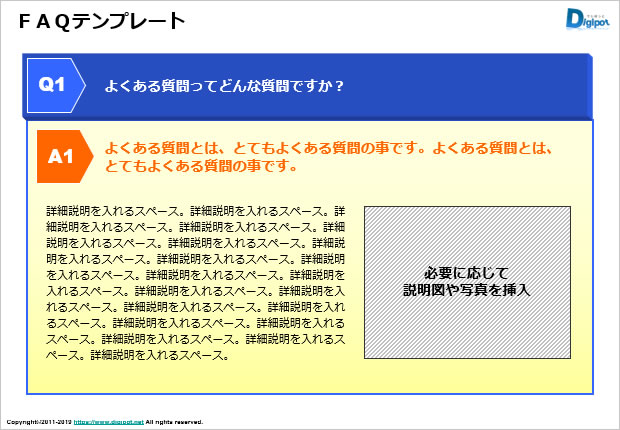Click the last line of the detail paragraph
The height and width of the screenshot is (430, 620).
[x=138, y=354]
